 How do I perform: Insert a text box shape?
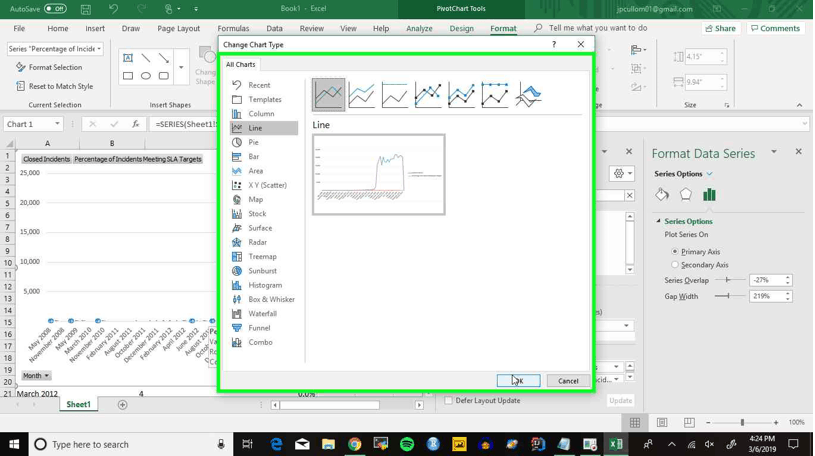click(x=128, y=58)
